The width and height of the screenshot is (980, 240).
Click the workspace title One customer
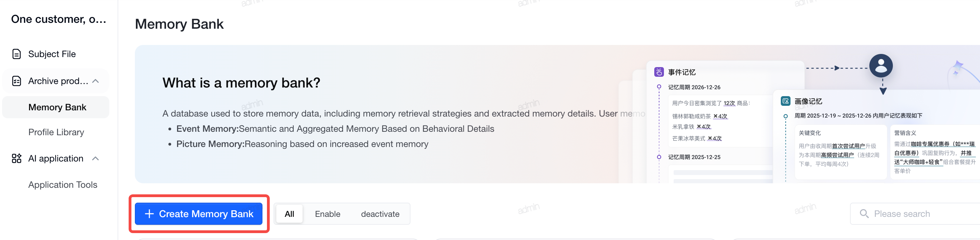[x=58, y=19]
